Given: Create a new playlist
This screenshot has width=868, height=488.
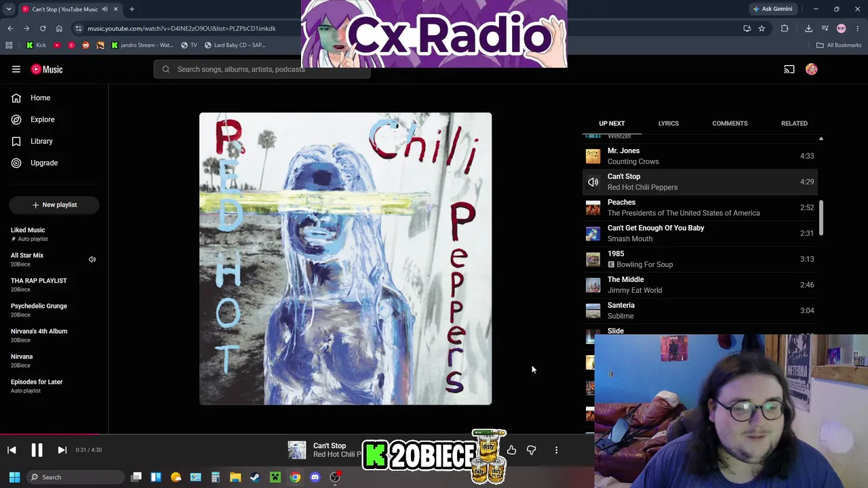Looking at the screenshot, I should 54,205.
